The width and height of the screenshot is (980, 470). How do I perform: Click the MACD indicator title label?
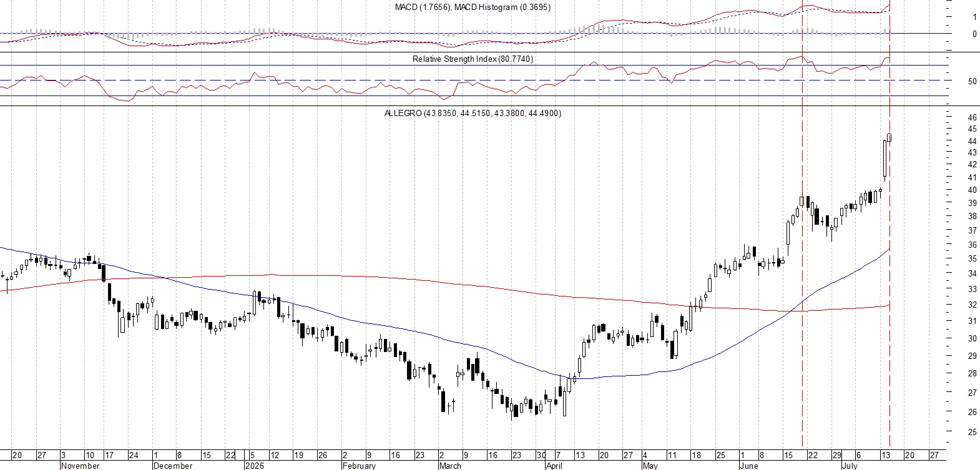tap(473, 7)
